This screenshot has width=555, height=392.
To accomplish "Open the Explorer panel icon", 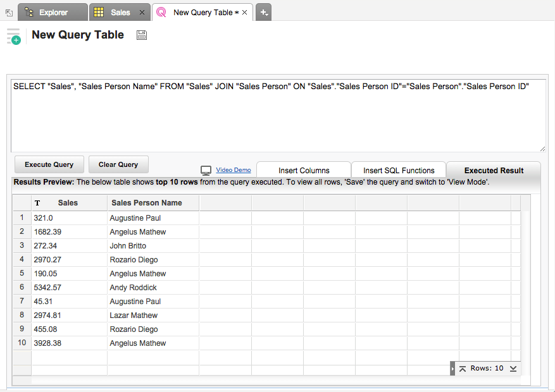I will [x=29, y=11].
